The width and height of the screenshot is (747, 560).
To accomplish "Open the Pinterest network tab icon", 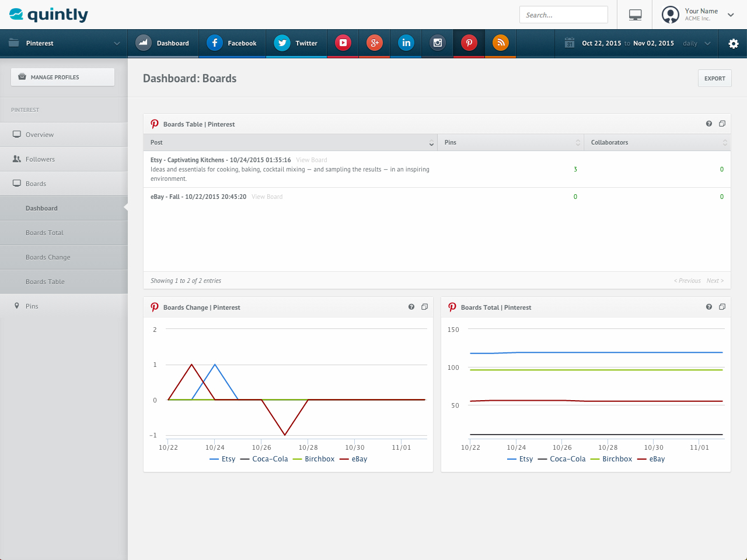I will tap(469, 43).
